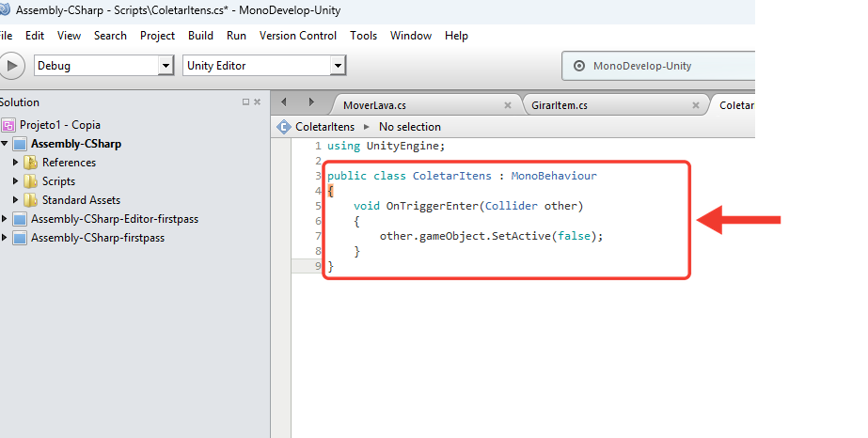Screen dimensions: 868x438
Task: Open the Edit menu
Action: click(34, 36)
